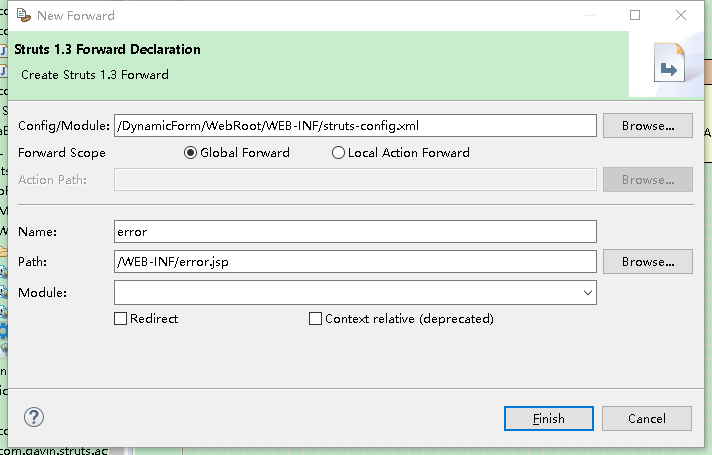Click the Struts forward wizard banner image

pos(667,68)
